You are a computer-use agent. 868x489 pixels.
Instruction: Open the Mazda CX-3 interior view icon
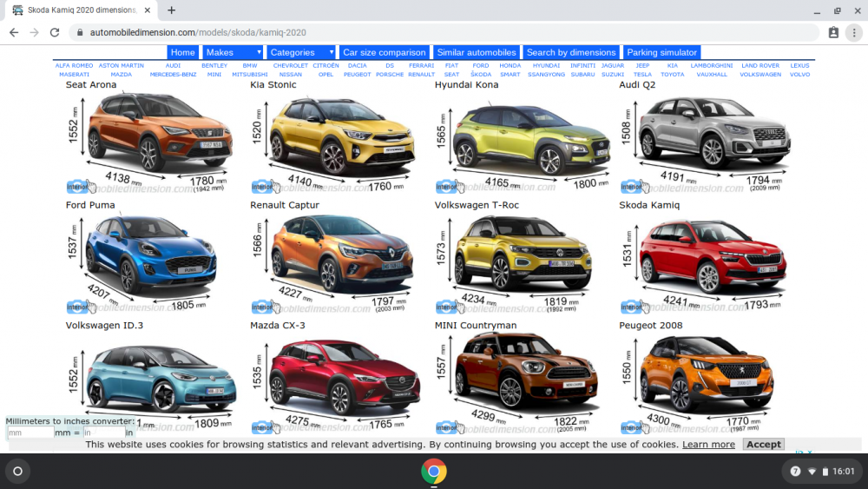(266, 427)
